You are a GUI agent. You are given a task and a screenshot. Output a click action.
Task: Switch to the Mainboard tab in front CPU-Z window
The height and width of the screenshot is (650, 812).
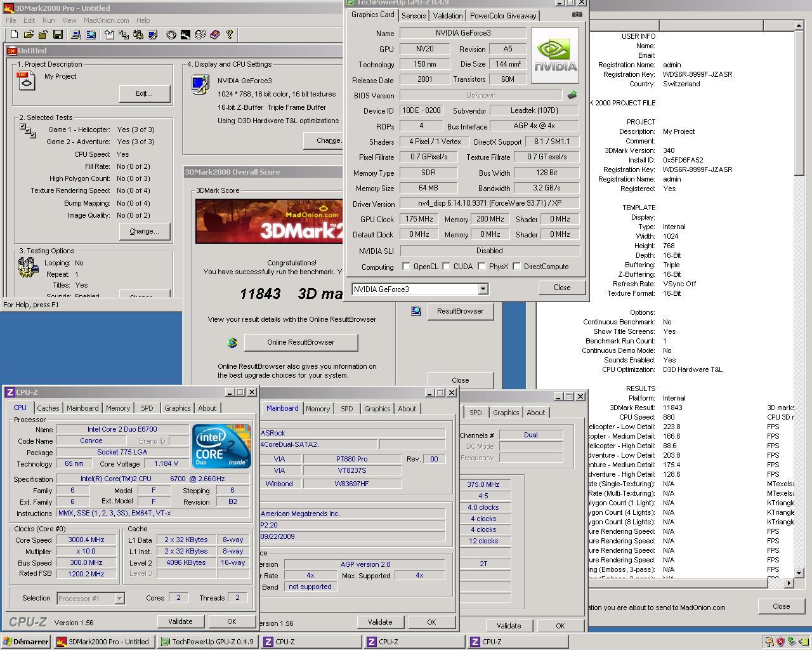pyautogui.click(x=82, y=408)
